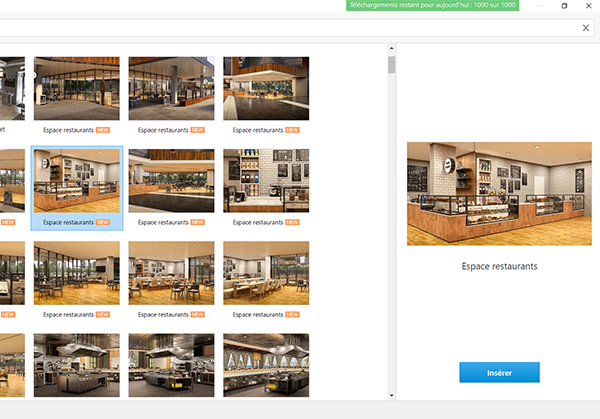Click the green remaining downloads banner
The width and height of the screenshot is (600, 419).
coord(432,5)
